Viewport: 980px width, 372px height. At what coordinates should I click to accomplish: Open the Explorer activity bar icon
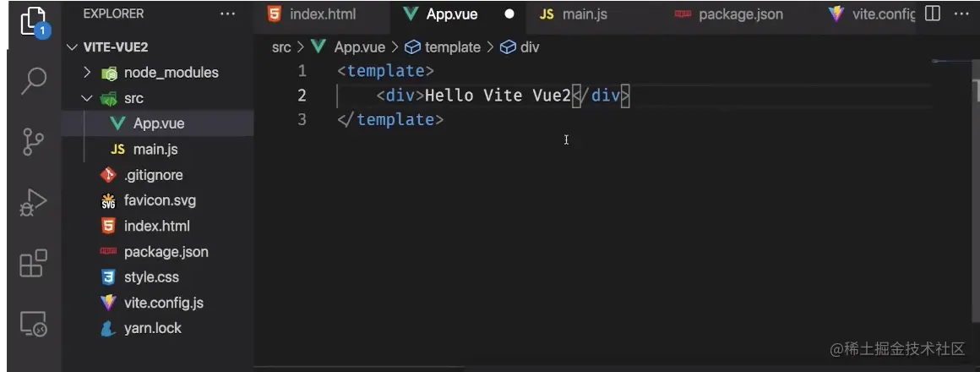(31, 22)
